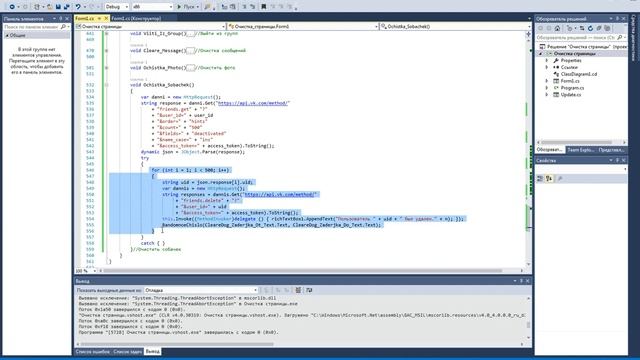Click Sync with Active Document icon

pos(582,28)
